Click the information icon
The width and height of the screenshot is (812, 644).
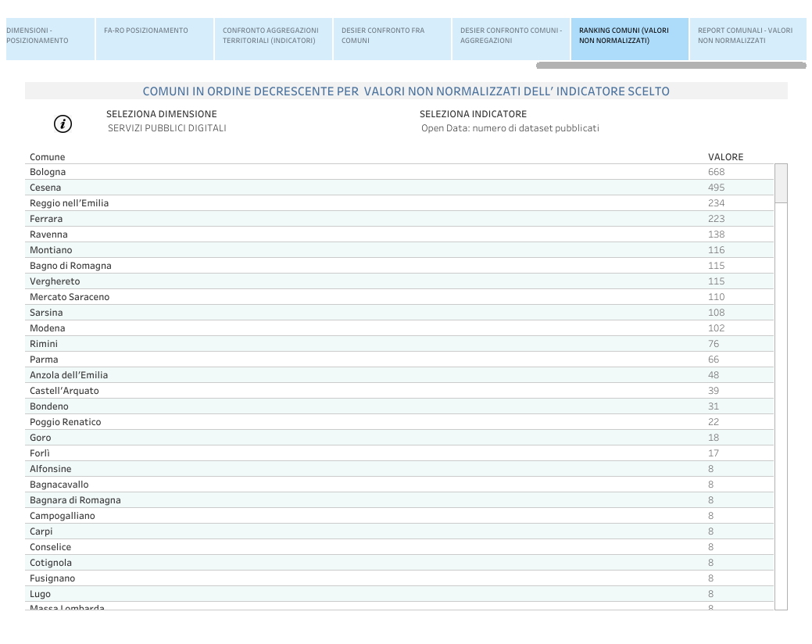tap(63, 124)
